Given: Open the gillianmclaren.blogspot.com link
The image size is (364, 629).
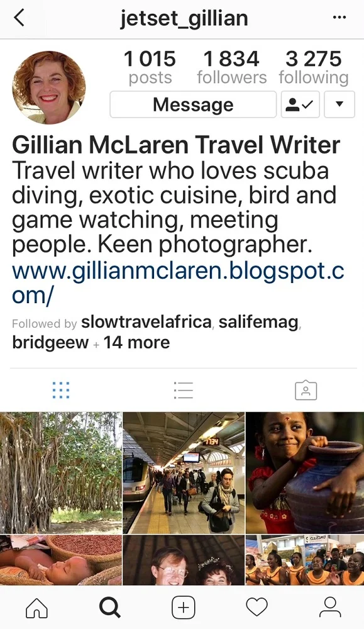Looking at the screenshot, I should pyautogui.click(x=178, y=283).
